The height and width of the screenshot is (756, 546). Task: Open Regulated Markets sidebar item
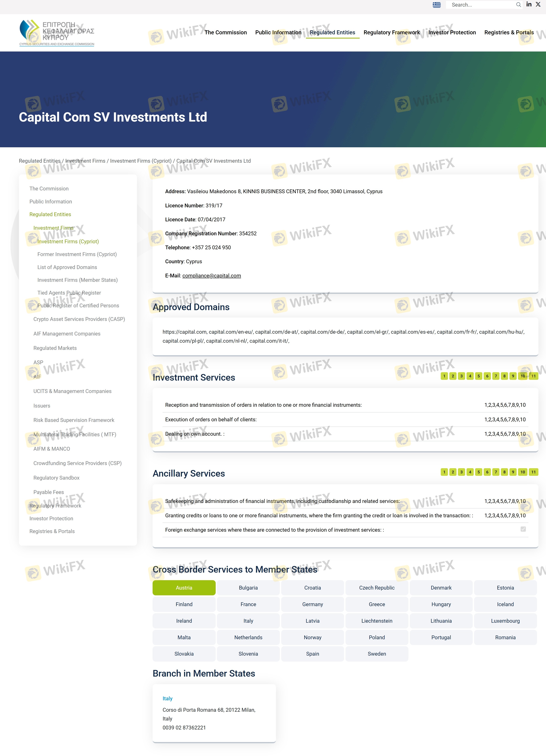55,348
